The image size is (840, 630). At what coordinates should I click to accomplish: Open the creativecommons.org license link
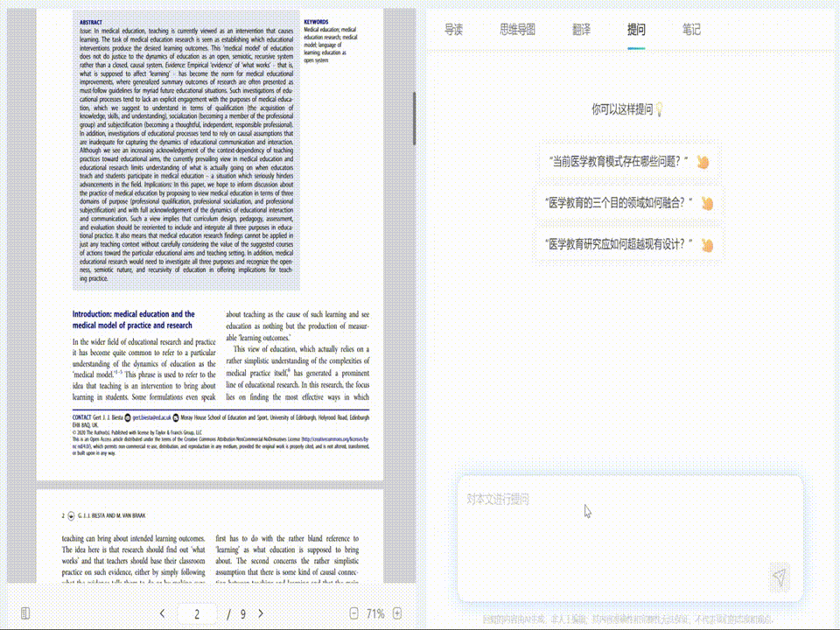[x=335, y=439]
